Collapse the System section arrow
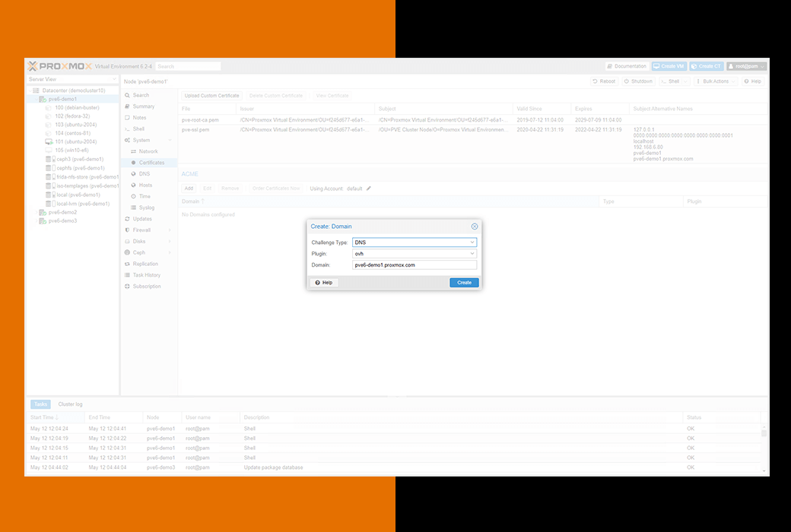This screenshot has width=791, height=532. [170, 140]
